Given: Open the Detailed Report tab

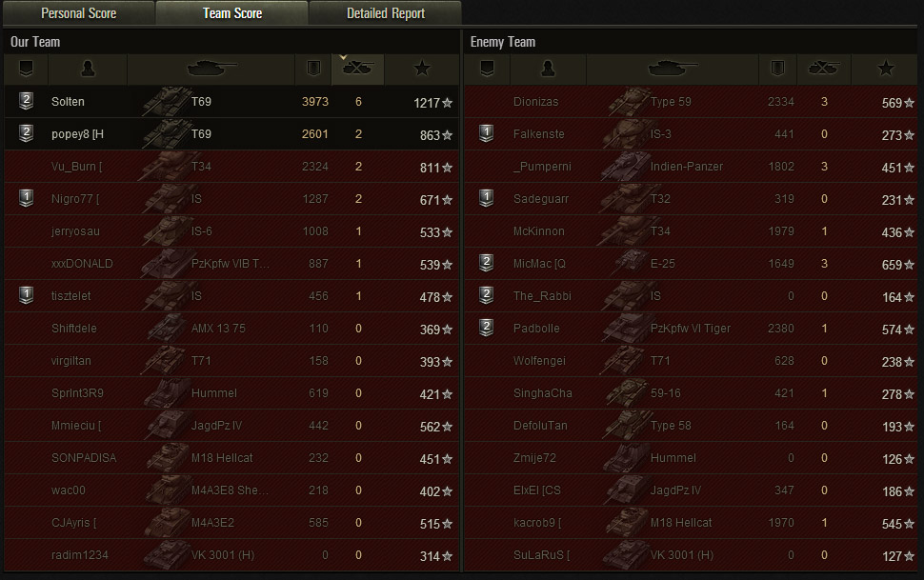Looking at the screenshot, I should coord(386,13).
